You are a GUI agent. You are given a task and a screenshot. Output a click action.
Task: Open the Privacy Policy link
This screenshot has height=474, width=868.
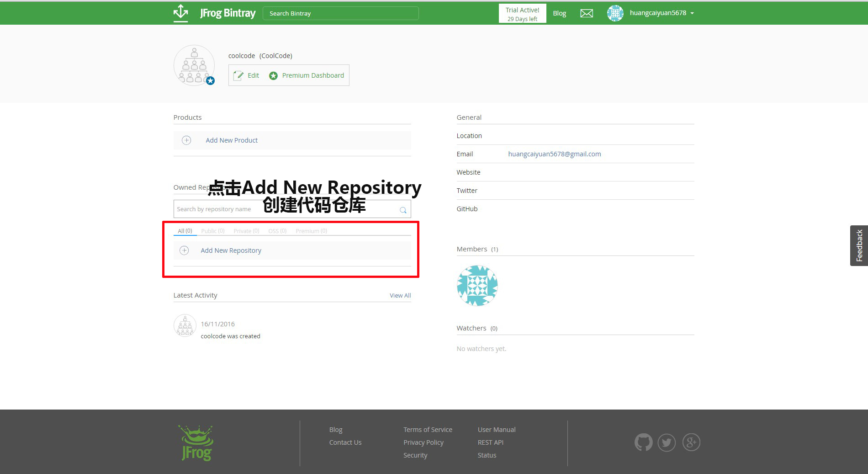[x=423, y=442]
